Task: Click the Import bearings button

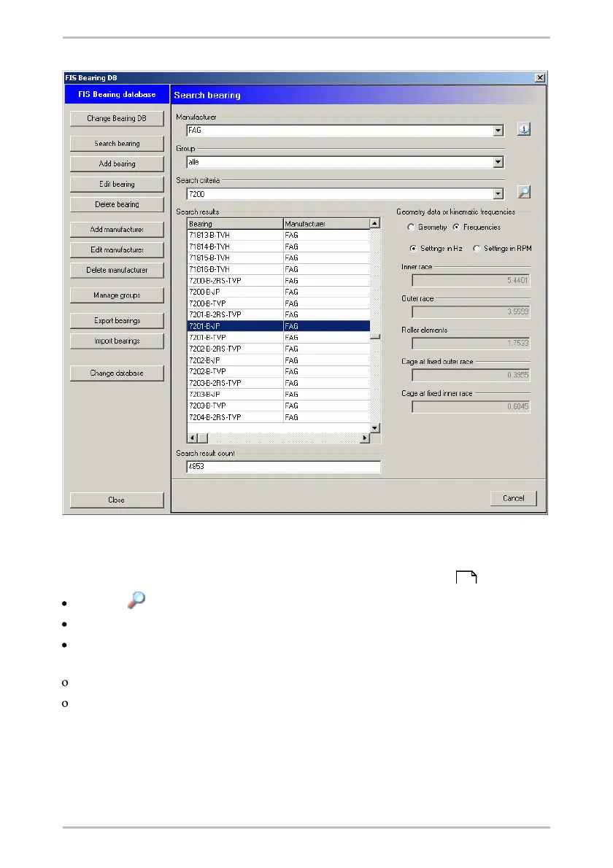Action: click(x=117, y=341)
